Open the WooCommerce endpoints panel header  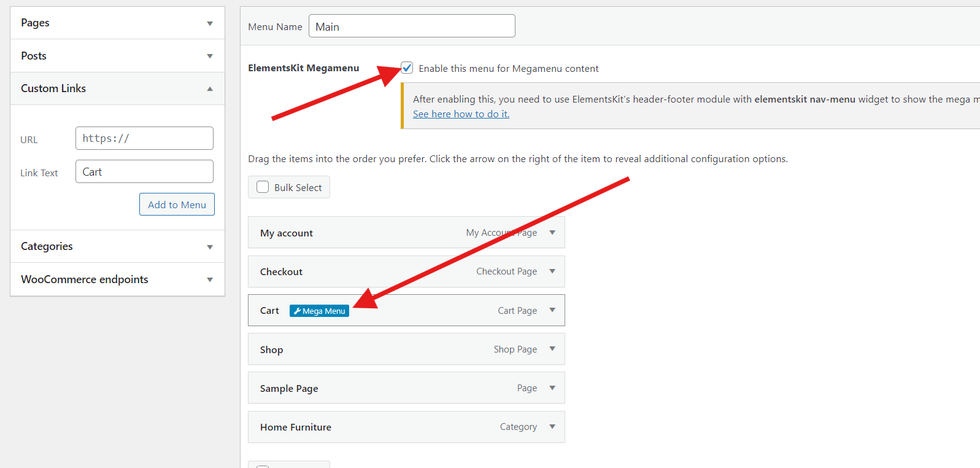[x=117, y=279]
